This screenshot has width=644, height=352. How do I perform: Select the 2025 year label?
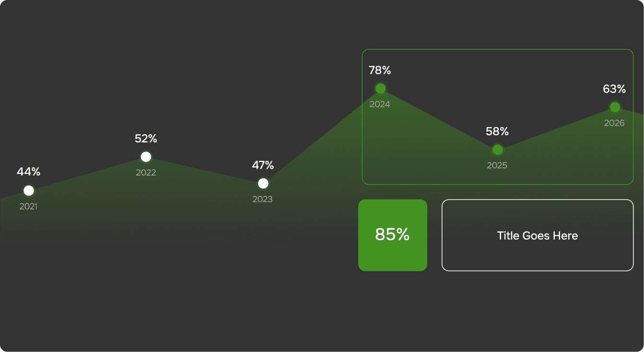(497, 166)
